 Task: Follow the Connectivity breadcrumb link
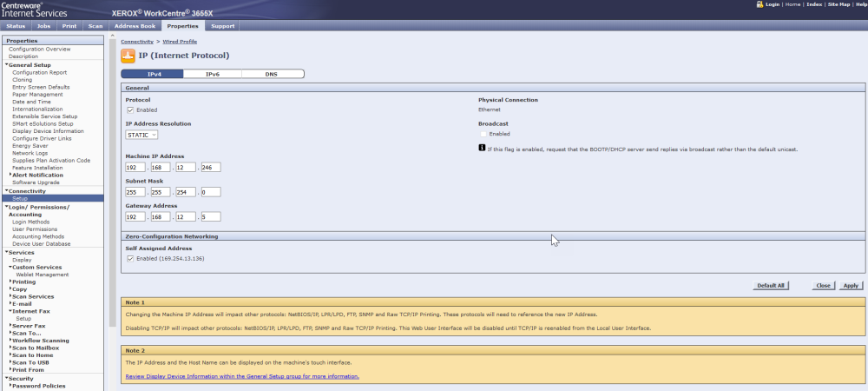pyautogui.click(x=137, y=42)
